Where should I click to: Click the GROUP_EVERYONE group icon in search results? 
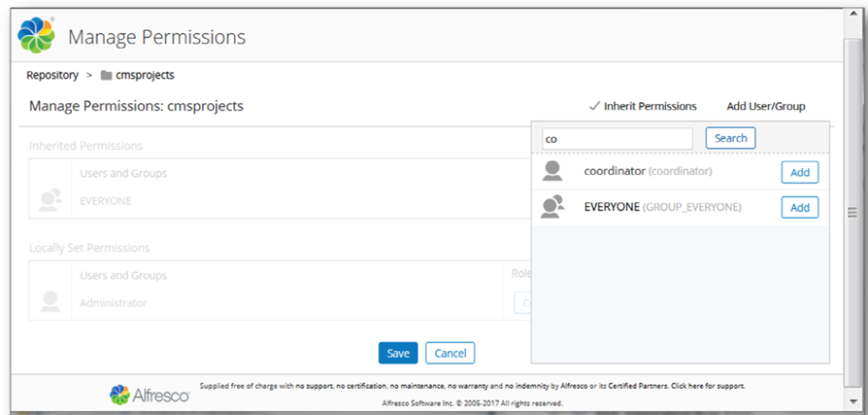tap(552, 207)
